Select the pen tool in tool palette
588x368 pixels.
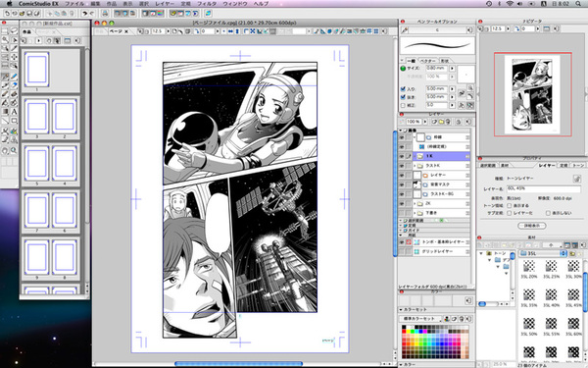point(5,77)
